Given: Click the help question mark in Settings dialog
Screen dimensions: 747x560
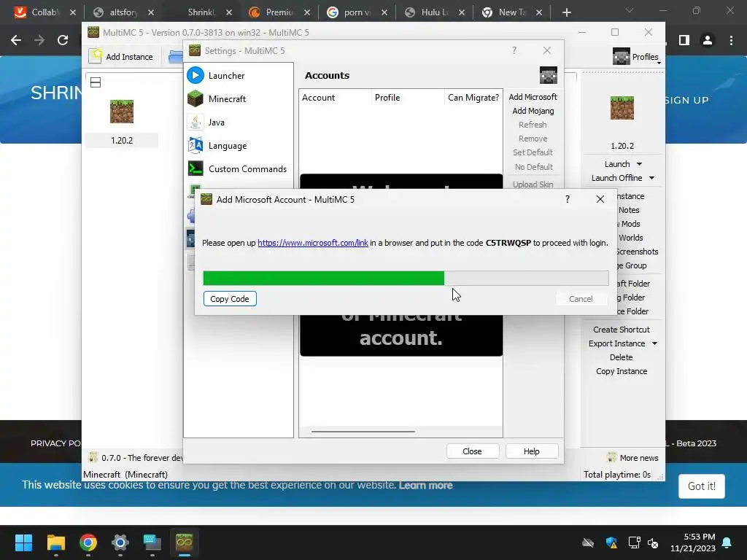Looking at the screenshot, I should coord(514,50).
